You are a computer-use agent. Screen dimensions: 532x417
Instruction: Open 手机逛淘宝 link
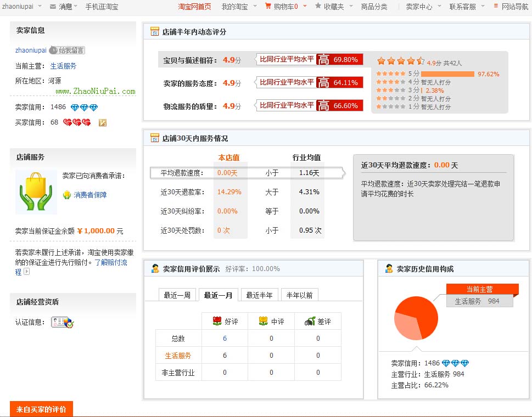point(102,7)
